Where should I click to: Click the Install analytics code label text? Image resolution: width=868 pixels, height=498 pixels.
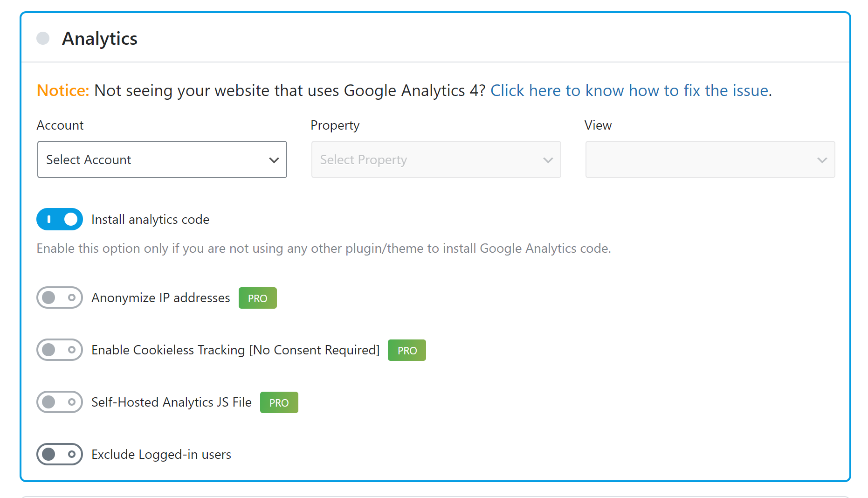150,220
